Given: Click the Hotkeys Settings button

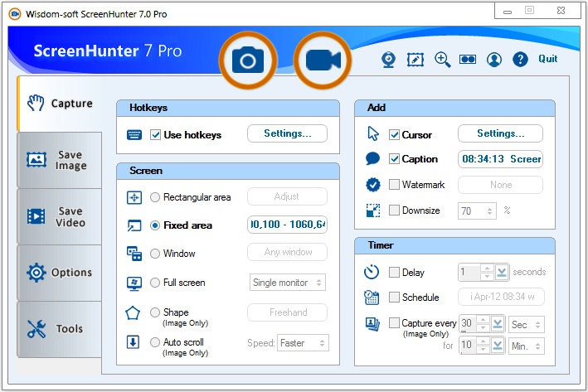Looking at the screenshot, I should [287, 133].
